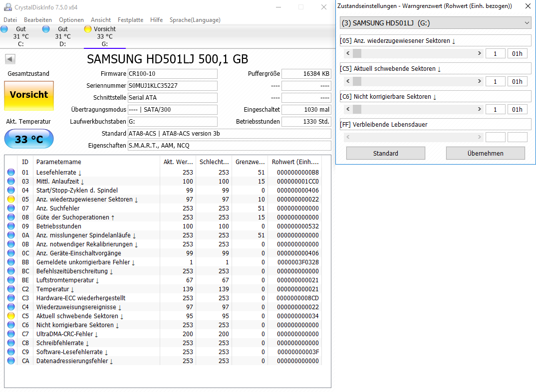Screen dimensions: 536x392
Task: Click the [C6] slider thumb
Action: (x=357, y=109)
